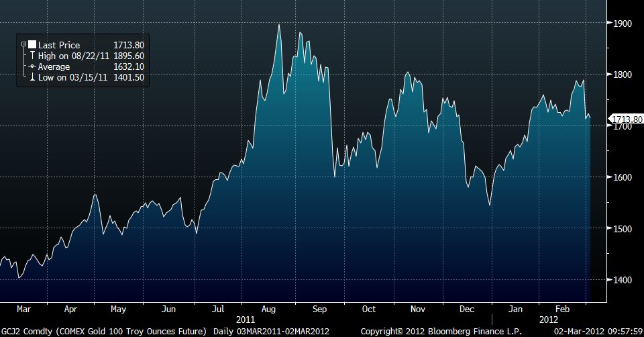Click the High marker icon in legend

(32, 56)
